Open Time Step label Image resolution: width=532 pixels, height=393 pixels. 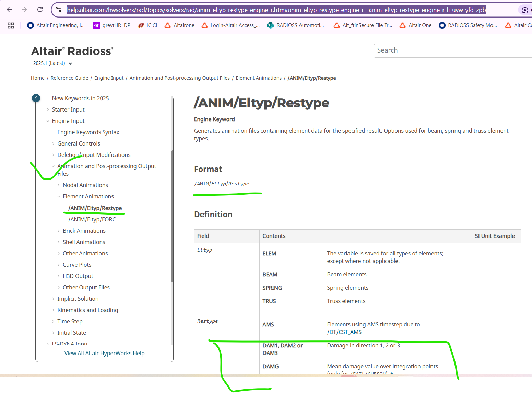(70, 321)
